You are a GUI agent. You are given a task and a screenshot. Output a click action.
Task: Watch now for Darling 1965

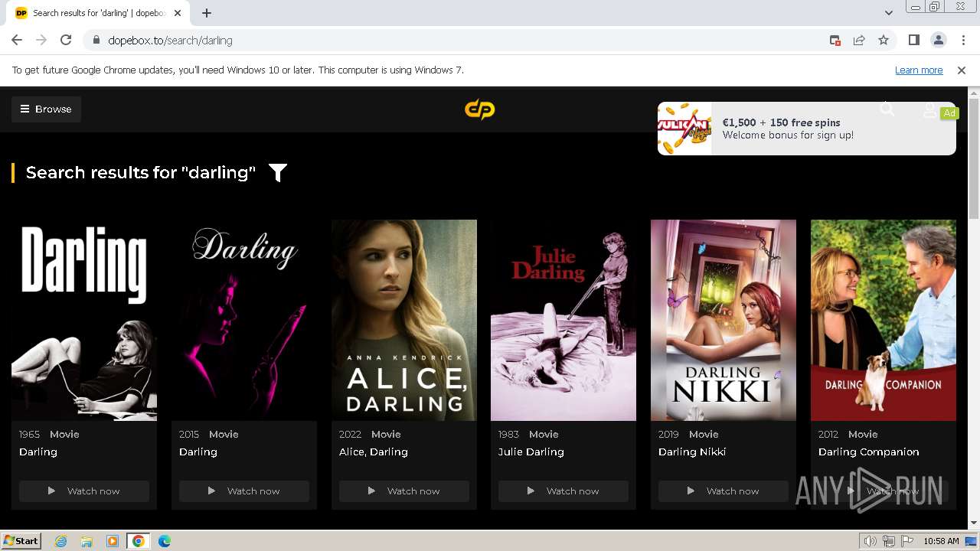84,491
